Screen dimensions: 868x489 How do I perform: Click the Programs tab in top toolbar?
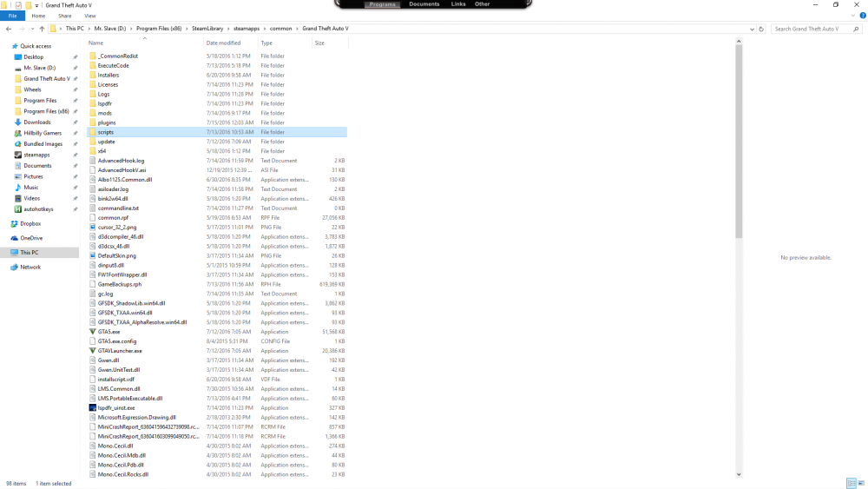pyautogui.click(x=383, y=4)
